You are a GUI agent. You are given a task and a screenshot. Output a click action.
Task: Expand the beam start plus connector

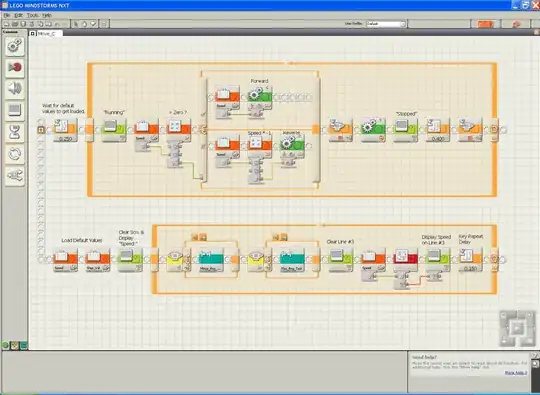(41, 130)
